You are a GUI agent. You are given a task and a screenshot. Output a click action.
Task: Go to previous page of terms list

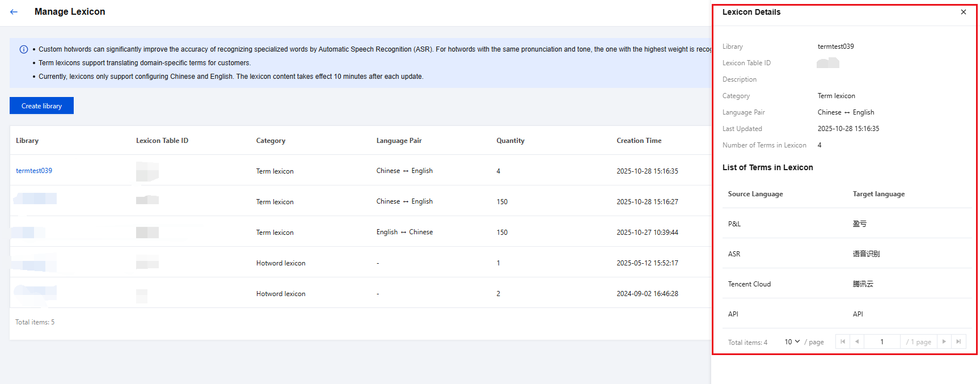[857, 341]
